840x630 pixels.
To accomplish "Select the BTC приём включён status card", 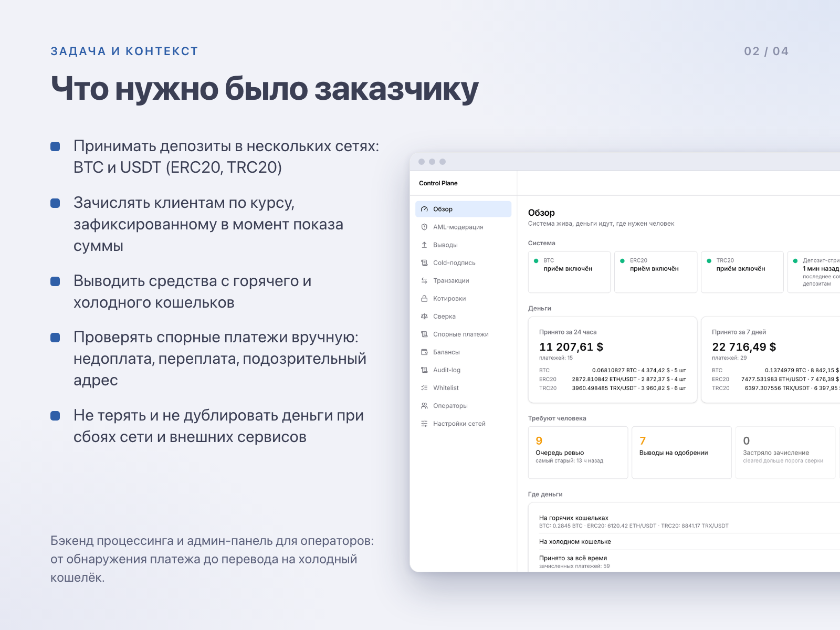I will [569, 272].
